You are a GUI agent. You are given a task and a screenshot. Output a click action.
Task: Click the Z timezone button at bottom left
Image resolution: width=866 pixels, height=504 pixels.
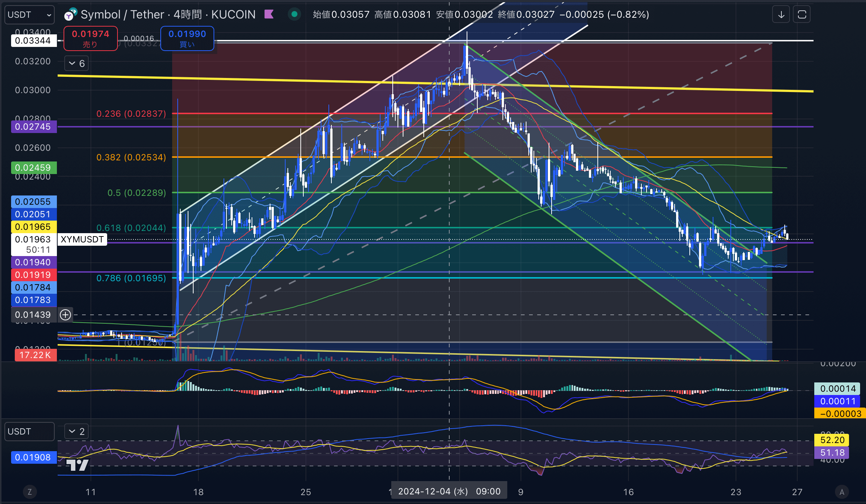click(x=30, y=492)
